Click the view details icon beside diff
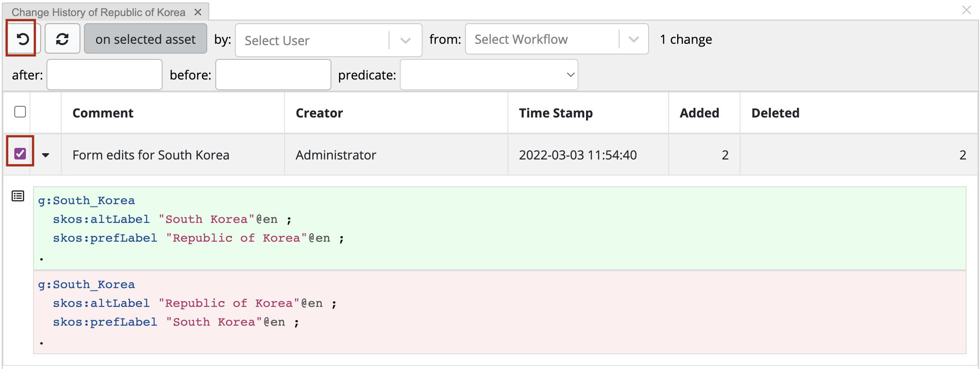 coord(18,196)
